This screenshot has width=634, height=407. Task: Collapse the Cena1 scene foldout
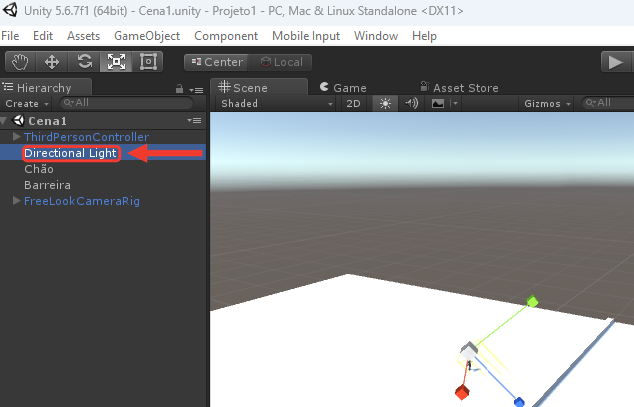4,120
